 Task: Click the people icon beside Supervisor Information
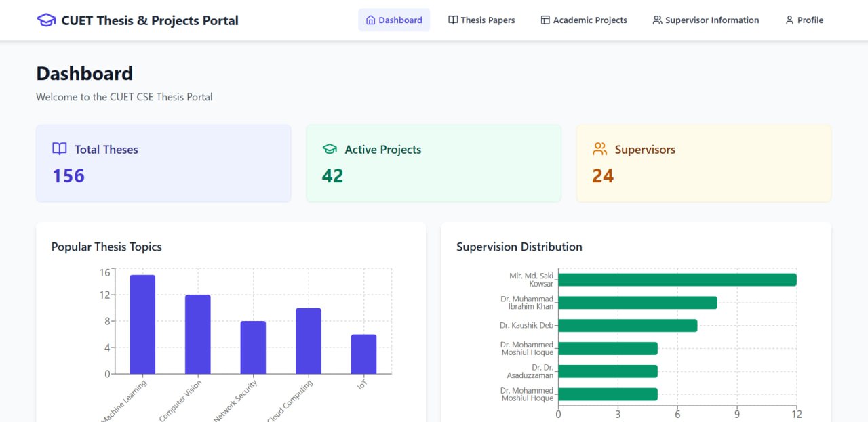(x=657, y=20)
